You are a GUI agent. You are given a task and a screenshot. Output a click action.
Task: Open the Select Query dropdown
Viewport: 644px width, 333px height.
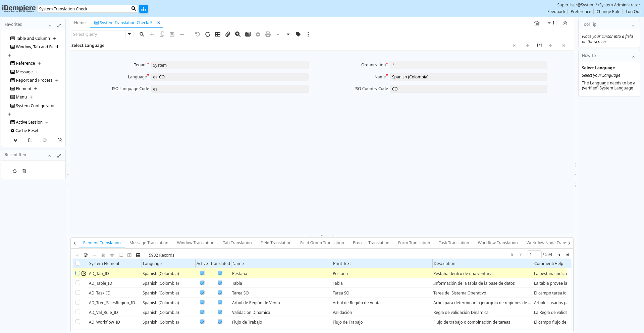[129, 34]
